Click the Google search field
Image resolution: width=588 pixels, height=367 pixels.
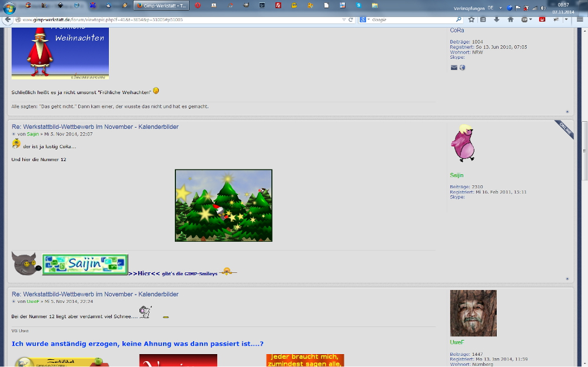[413, 19]
